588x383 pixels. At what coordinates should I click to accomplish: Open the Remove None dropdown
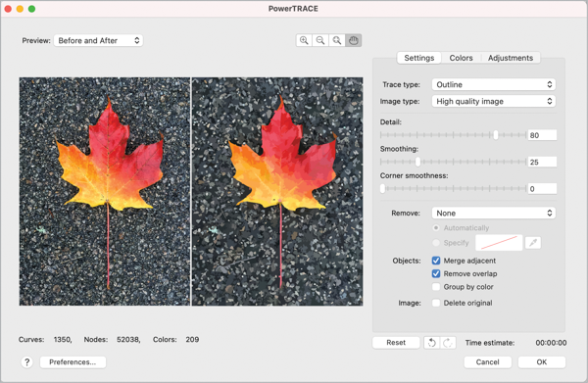pyautogui.click(x=494, y=213)
